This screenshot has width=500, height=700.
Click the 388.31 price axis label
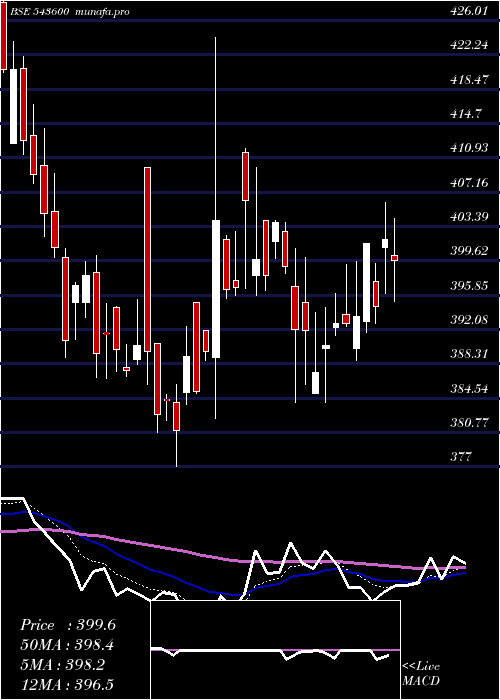tap(467, 354)
